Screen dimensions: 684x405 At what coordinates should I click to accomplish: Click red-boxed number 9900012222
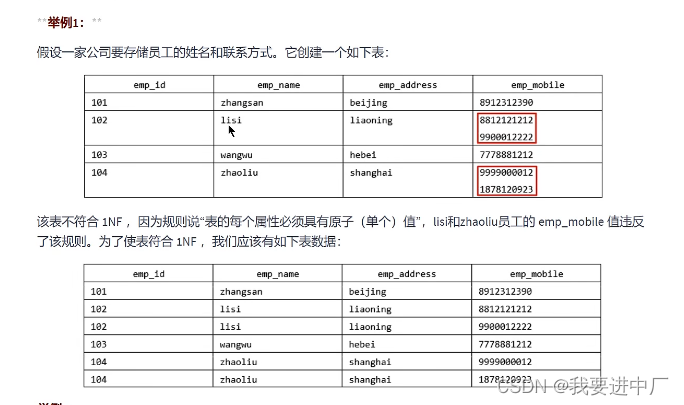(x=506, y=137)
